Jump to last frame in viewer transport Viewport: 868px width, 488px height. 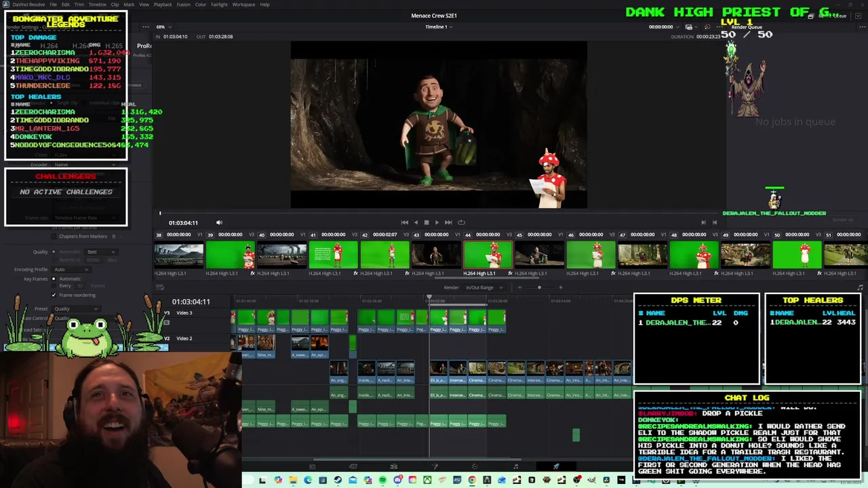(448, 222)
